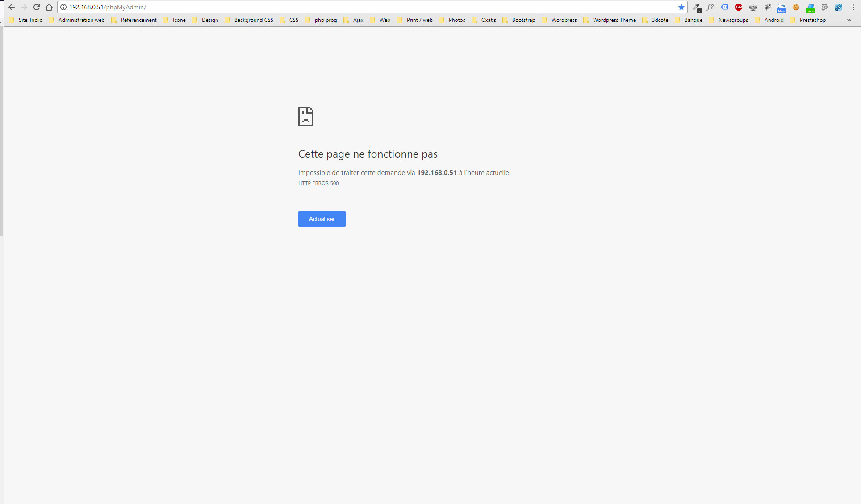861x504 pixels.
Task: Open the eyedropper color picker extension
Action: point(697,7)
